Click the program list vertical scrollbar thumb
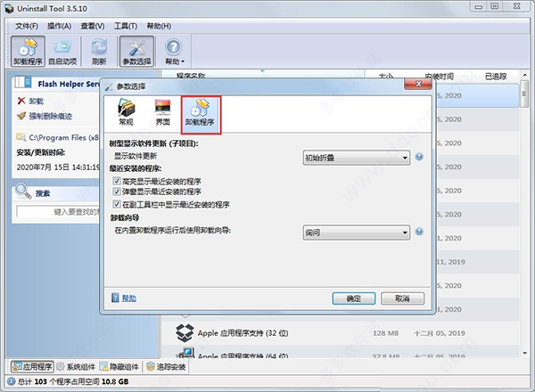The width and height of the screenshot is (535, 392). click(524, 94)
